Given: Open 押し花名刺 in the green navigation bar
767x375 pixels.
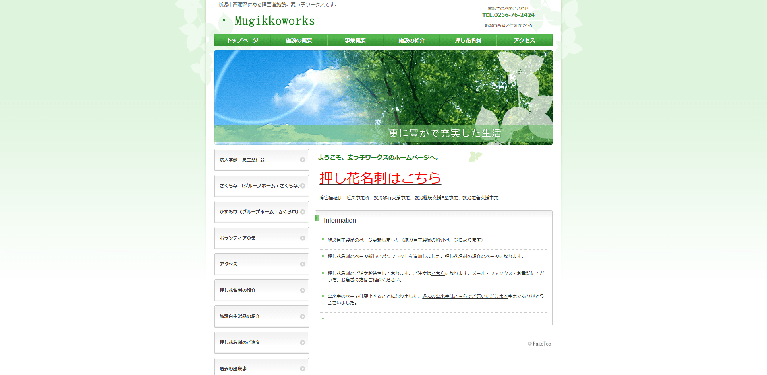Looking at the screenshot, I should click(x=468, y=40).
